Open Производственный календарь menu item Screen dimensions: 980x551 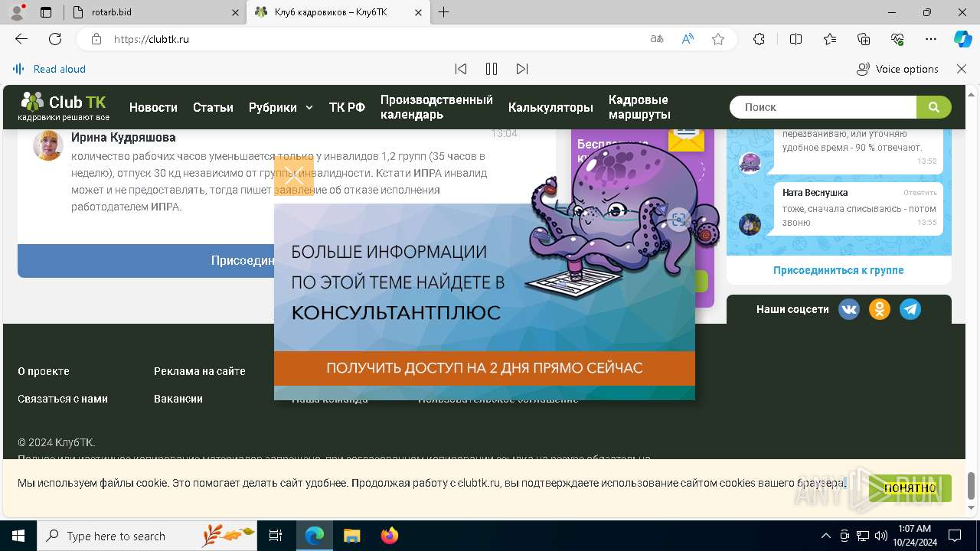tap(436, 107)
